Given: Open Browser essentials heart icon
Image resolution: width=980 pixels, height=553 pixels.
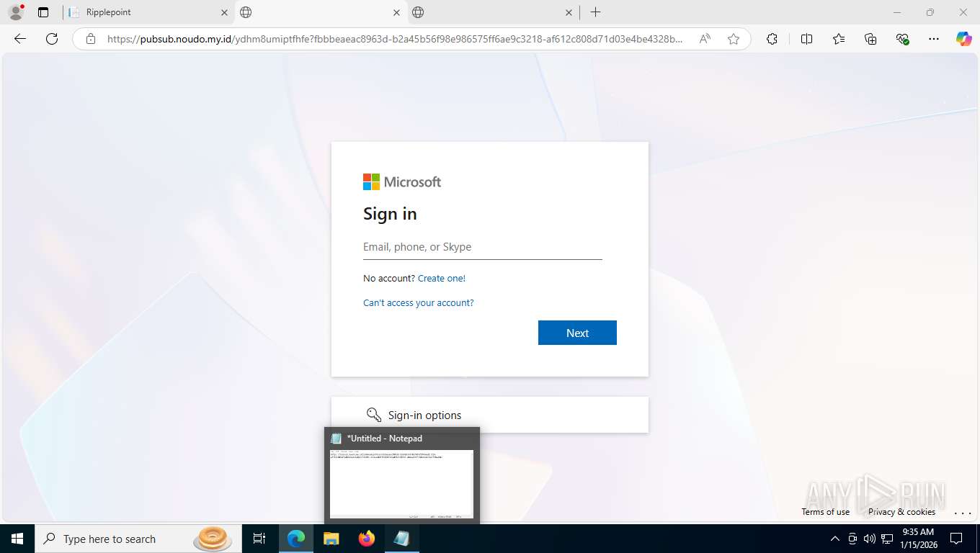Looking at the screenshot, I should tap(902, 39).
